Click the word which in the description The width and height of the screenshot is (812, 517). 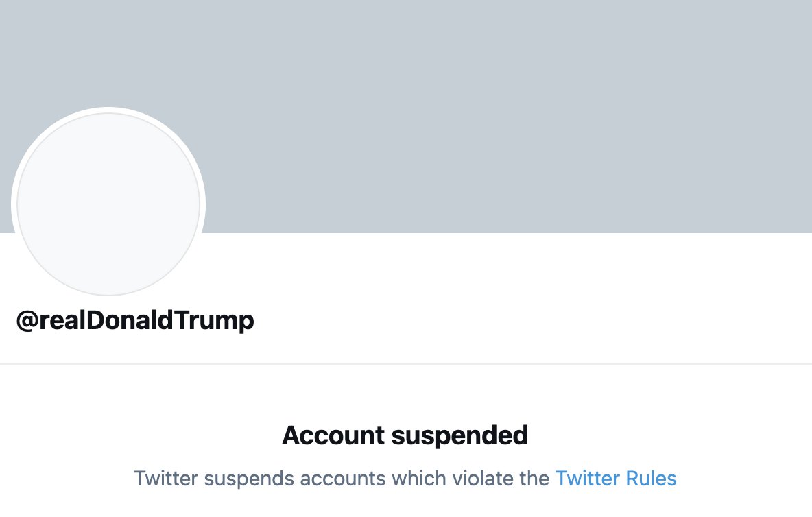(x=419, y=479)
